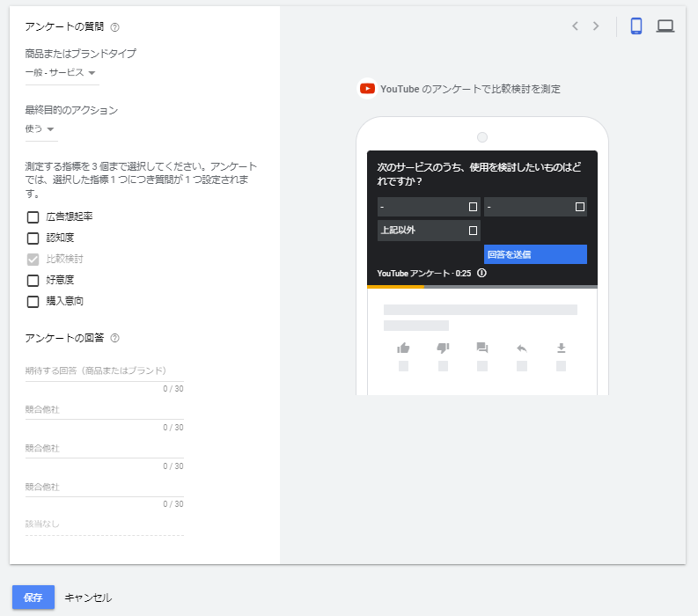Click the 商品またはブランドタイプ label
This screenshot has height=616, width=698.
point(81,54)
